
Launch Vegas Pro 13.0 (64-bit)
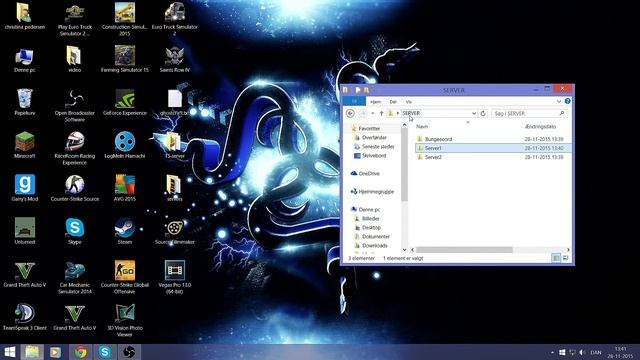pyautogui.click(x=175, y=277)
